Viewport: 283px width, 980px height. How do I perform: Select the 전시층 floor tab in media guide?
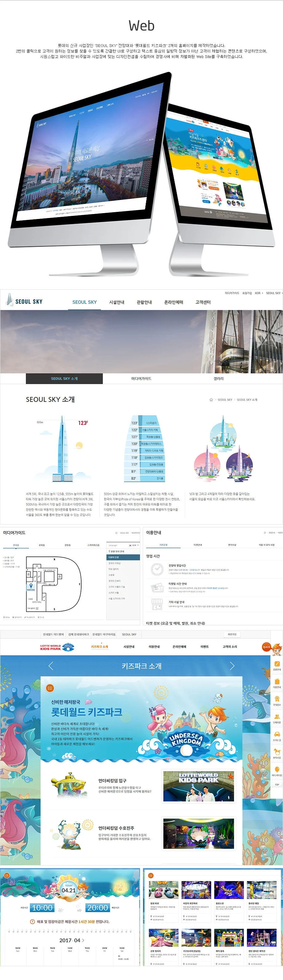coord(16,545)
